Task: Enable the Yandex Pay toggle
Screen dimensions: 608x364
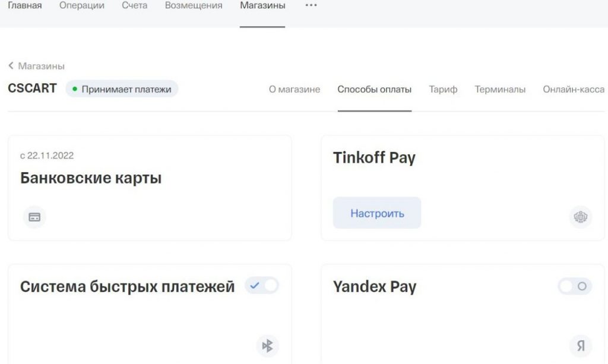Action: click(575, 286)
